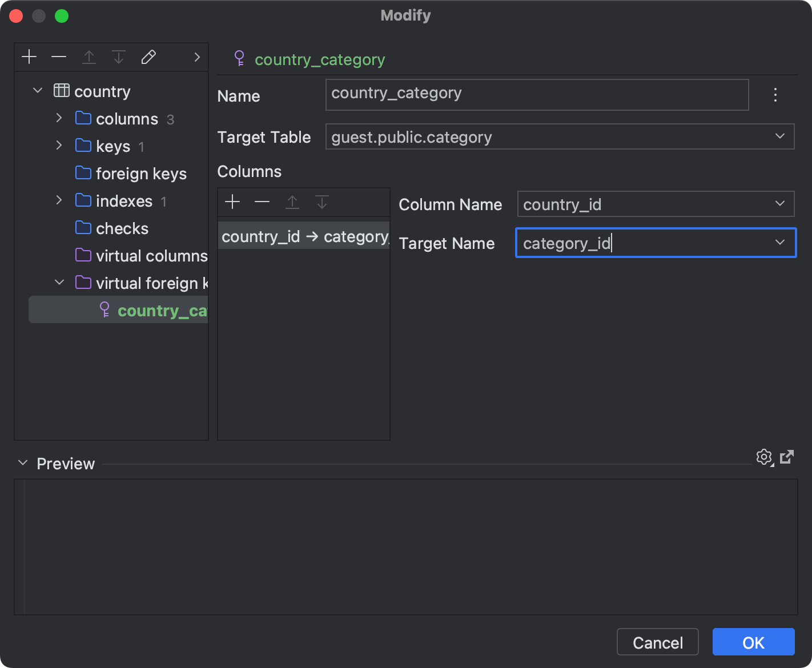Cancel the Modify dialog
812x668 pixels.
[x=657, y=642]
